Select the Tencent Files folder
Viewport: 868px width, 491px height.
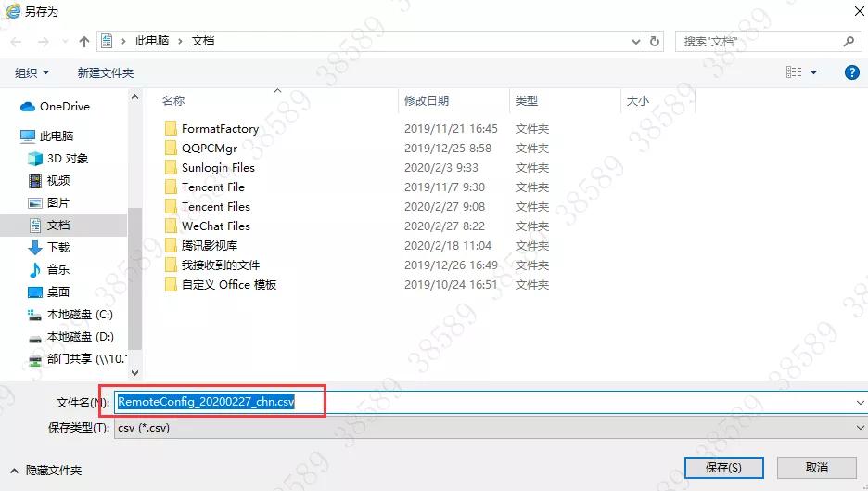[216, 207]
